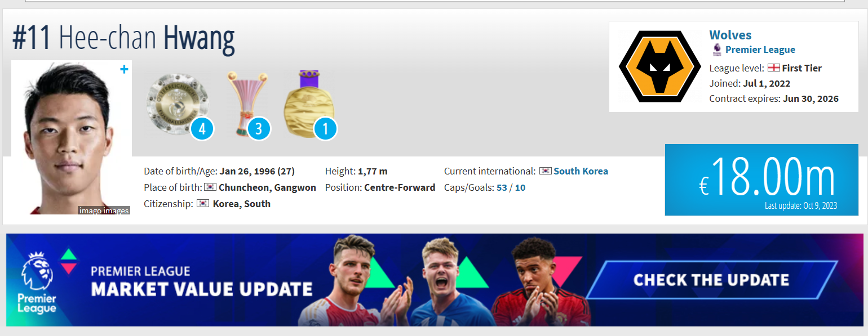Click the South Korea flag next to Current international
Viewport: 868px width, 336px height.
[545, 171]
